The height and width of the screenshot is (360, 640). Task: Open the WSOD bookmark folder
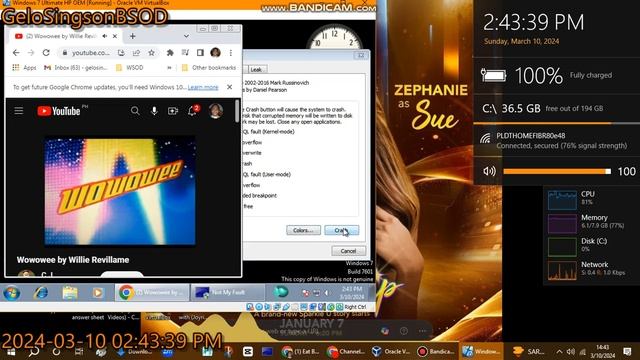pyautogui.click(x=130, y=68)
